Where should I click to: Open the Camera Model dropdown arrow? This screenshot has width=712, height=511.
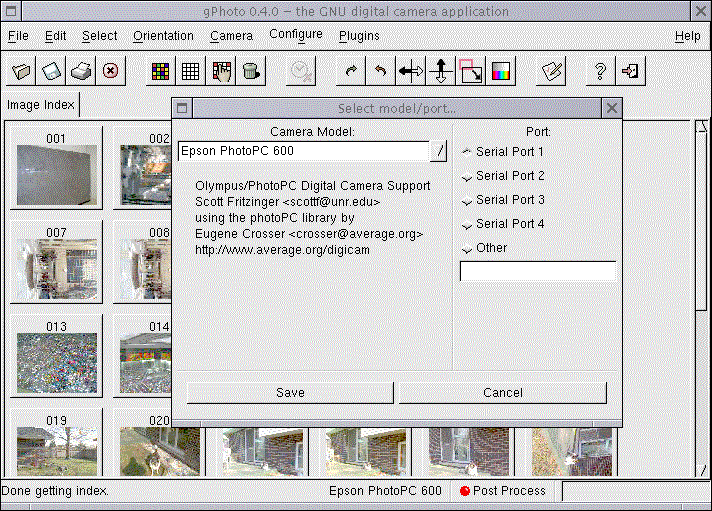click(439, 151)
